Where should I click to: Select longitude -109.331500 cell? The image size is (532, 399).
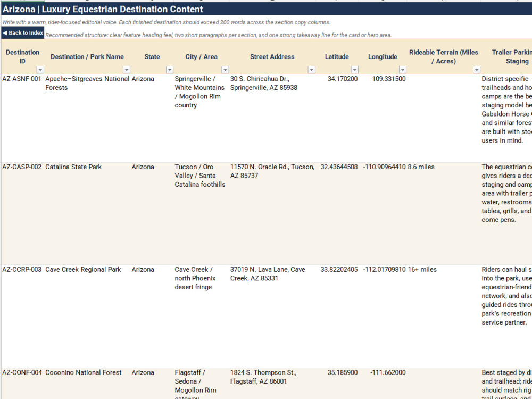[383, 118]
